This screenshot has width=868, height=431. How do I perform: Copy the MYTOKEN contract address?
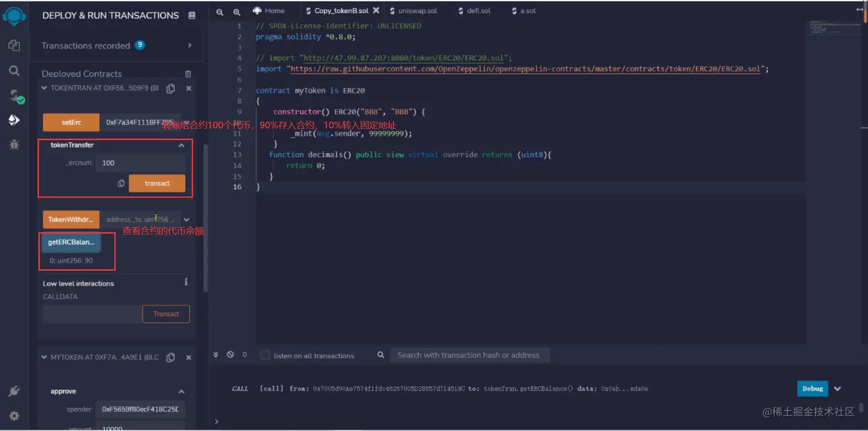click(170, 357)
